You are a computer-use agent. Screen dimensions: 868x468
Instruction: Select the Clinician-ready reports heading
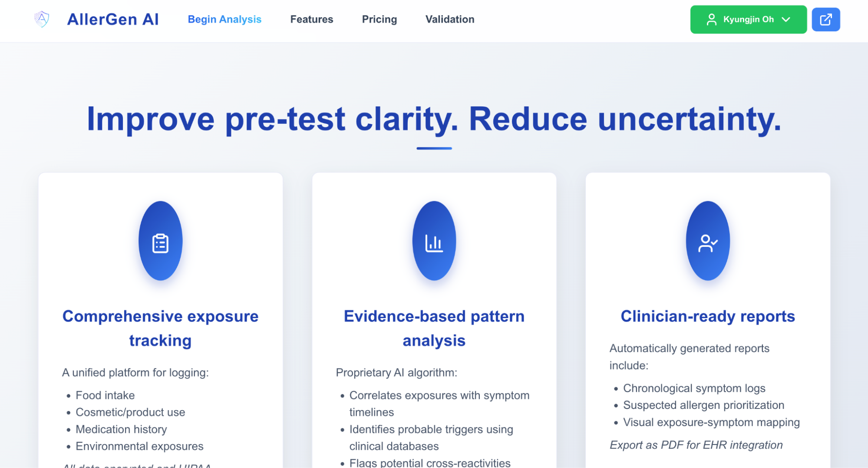pyautogui.click(x=708, y=316)
